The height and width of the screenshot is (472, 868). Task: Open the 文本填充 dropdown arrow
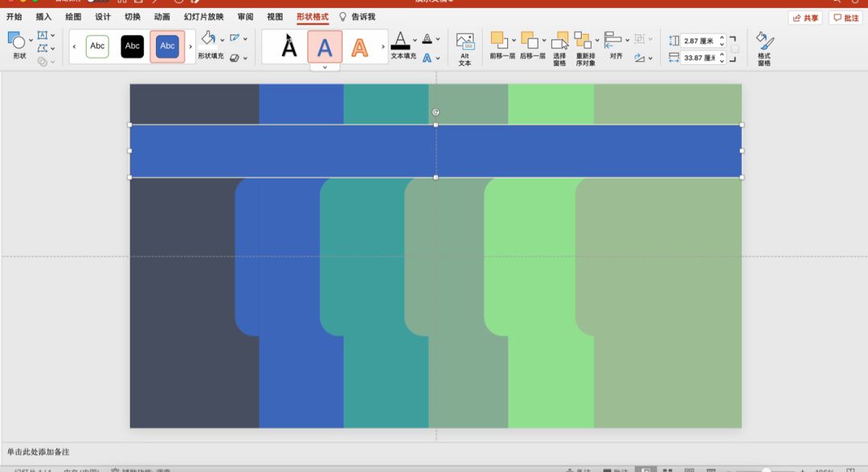pos(415,40)
